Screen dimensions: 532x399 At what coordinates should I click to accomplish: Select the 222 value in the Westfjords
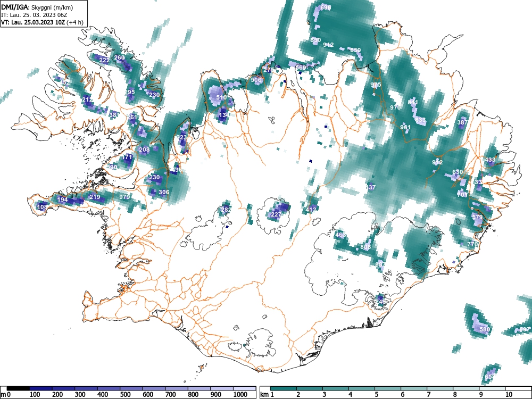coord(104,60)
